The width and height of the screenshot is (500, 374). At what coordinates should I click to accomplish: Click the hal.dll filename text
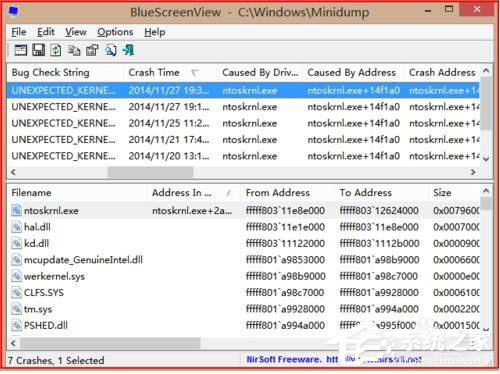[x=37, y=227]
